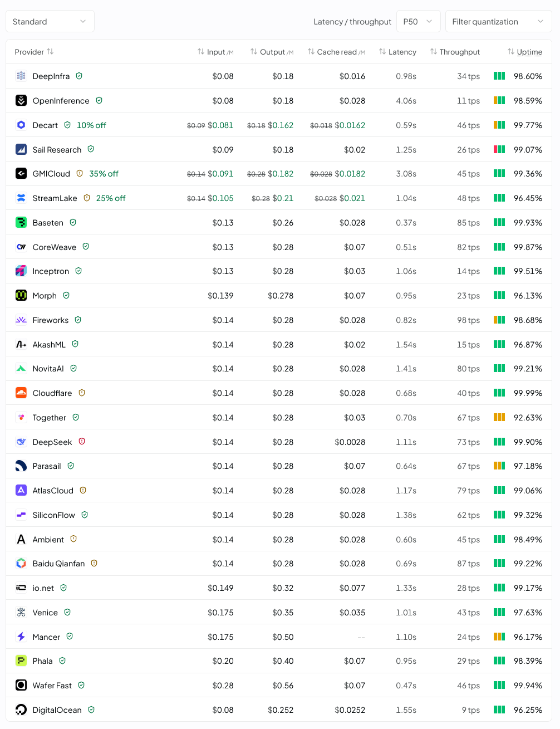Click the DigitalOcean logo icon
Screen dimensions: 560x729
point(21,710)
